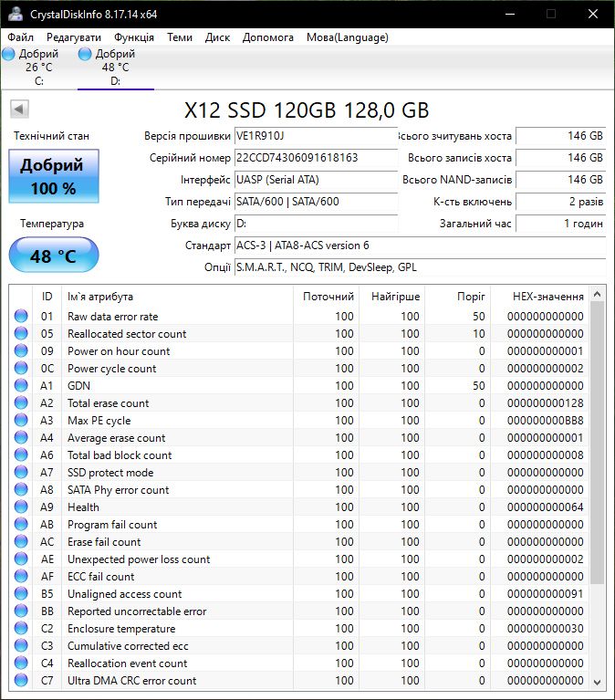Click the status icon for GDN attribute

[x=21, y=385]
